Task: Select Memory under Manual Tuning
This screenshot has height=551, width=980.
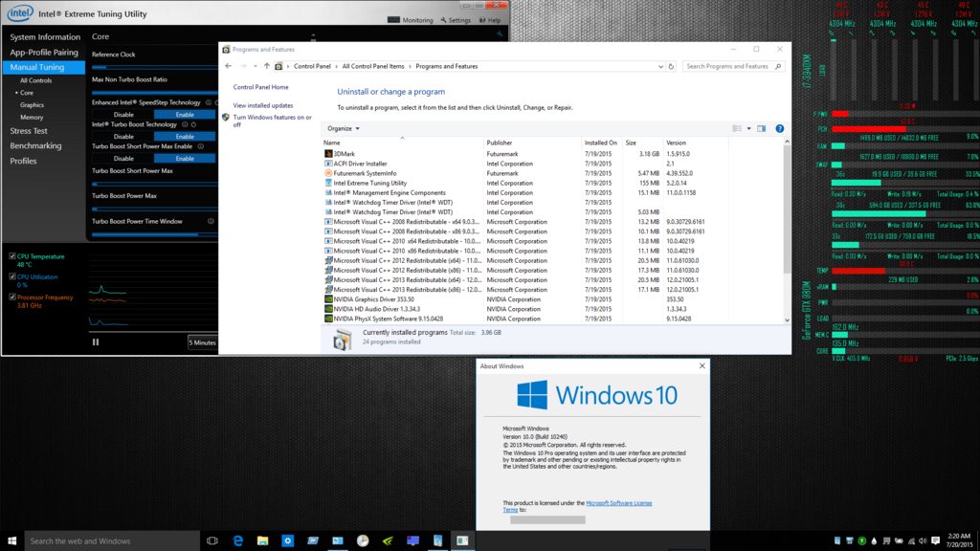Action: point(32,117)
